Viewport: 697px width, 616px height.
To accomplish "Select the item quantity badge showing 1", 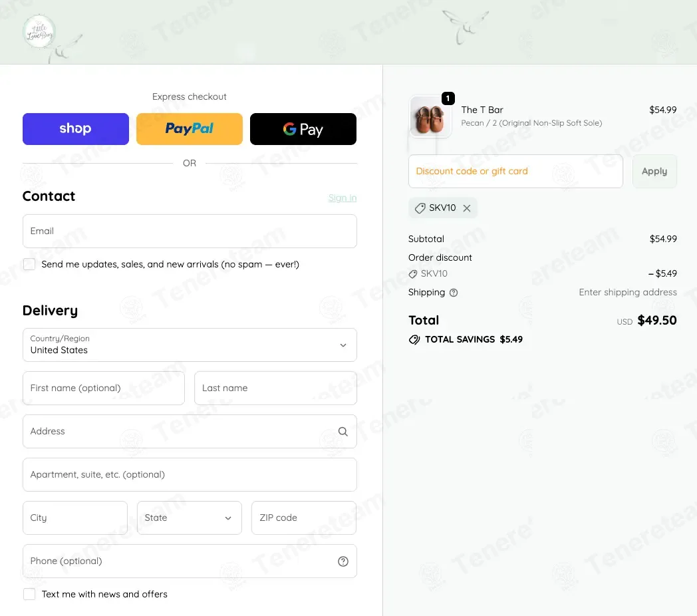I will 448,98.
